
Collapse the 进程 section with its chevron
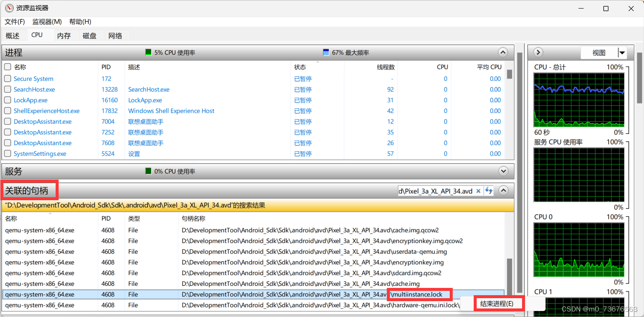click(x=503, y=53)
